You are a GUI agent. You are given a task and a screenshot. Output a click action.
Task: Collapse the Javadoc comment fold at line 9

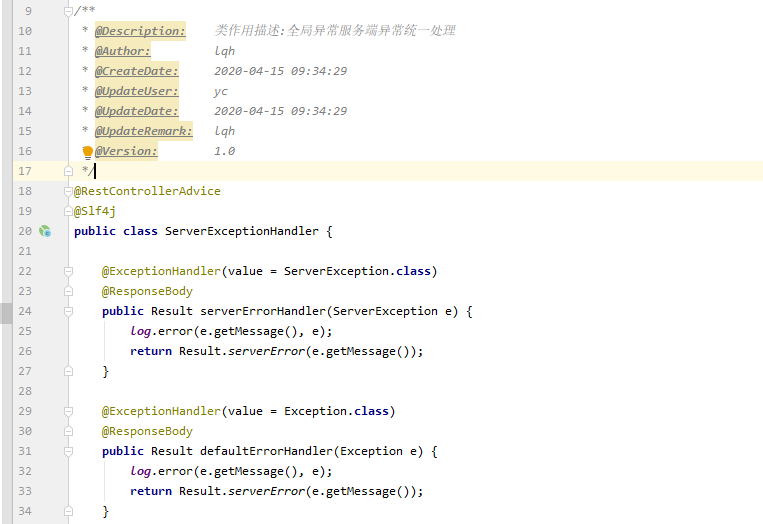[68, 12]
